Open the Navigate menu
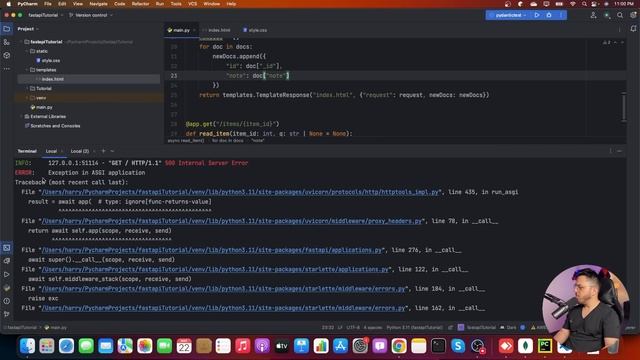 tap(98, 4)
